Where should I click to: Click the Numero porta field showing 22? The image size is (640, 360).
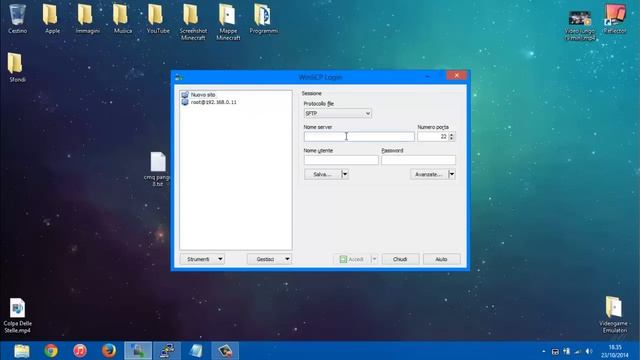pyautogui.click(x=433, y=137)
